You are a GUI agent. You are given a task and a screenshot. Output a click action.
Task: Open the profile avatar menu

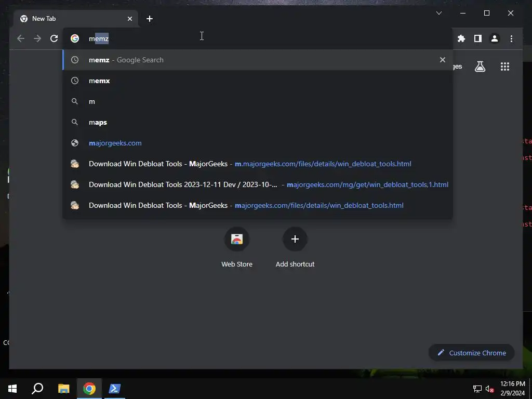[495, 38]
